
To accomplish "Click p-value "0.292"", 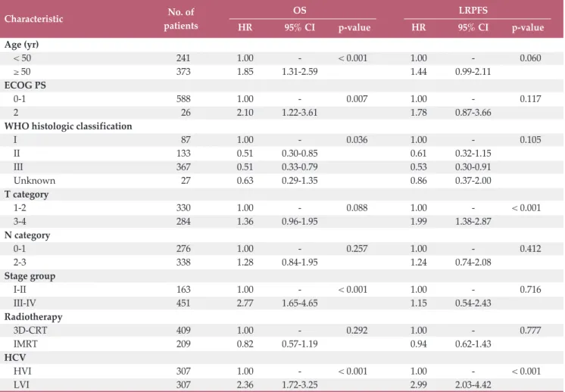I will (x=357, y=331).
